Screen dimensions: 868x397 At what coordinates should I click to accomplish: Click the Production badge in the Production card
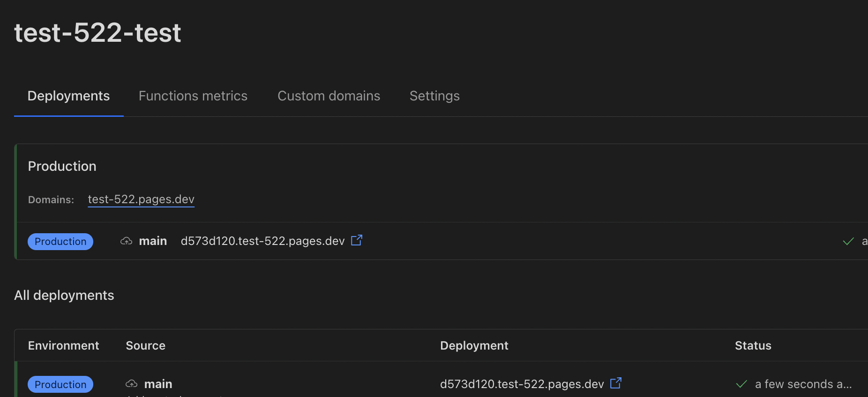click(x=60, y=242)
